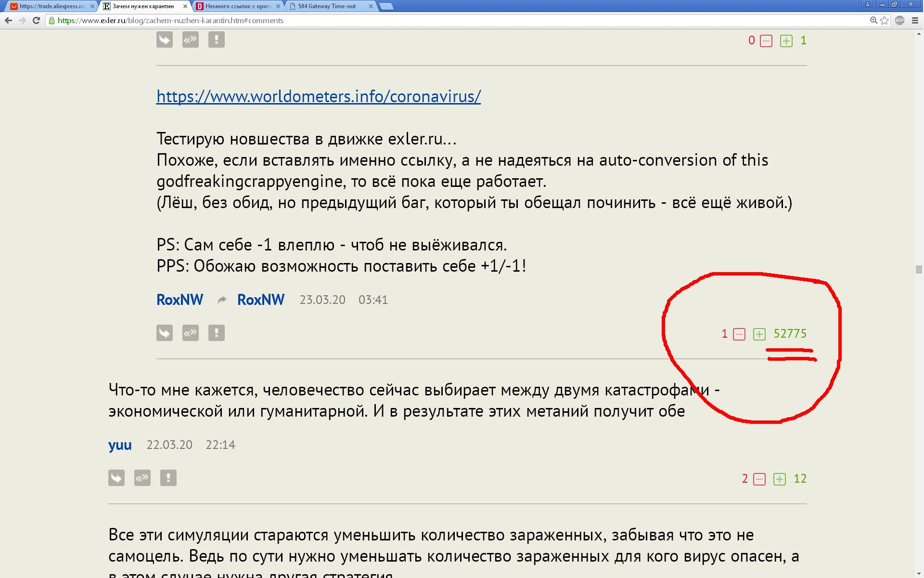
Task: Click report exclamation icon under RoxNW comment
Action: click(217, 333)
